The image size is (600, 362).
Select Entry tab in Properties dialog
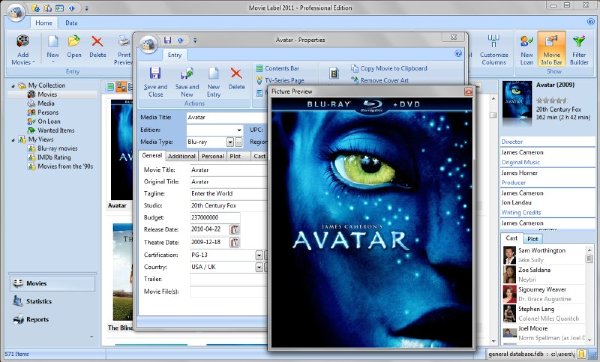(x=174, y=55)
